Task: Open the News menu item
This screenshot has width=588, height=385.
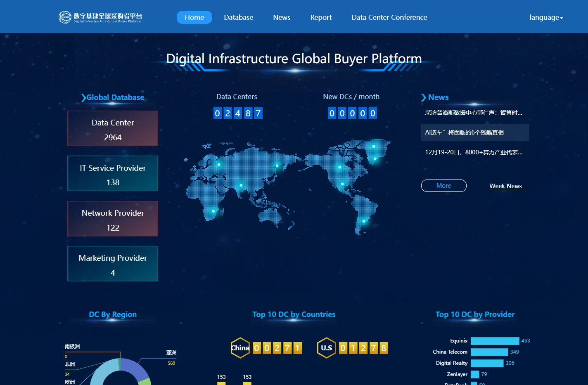Action: tap(282, 17)
